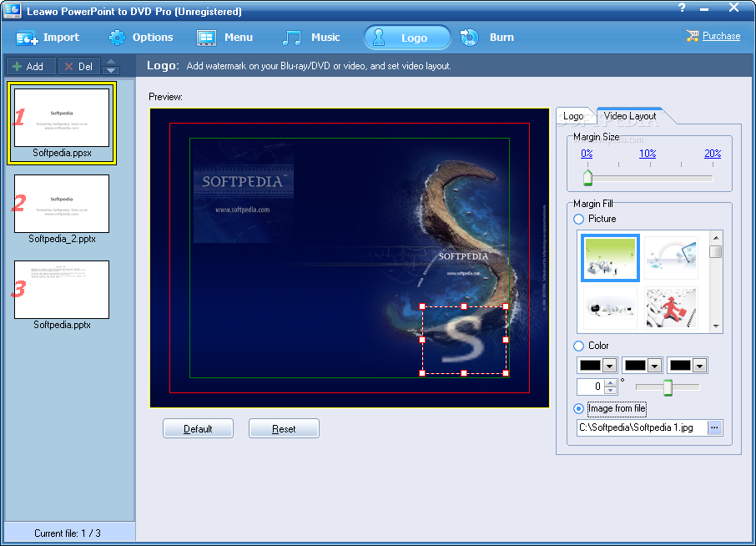This screenshot has width=756, height=546.
Task: Click the Help question mark icon
Action: tap(682, 8)
